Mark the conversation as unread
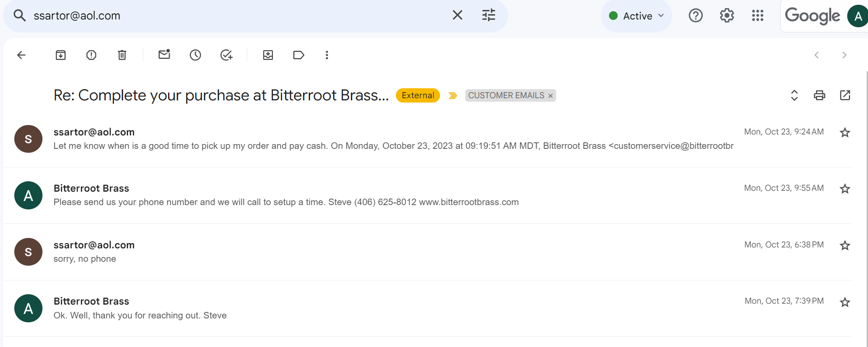This screenshot has height=347, width=868. [x=164, y=55]
